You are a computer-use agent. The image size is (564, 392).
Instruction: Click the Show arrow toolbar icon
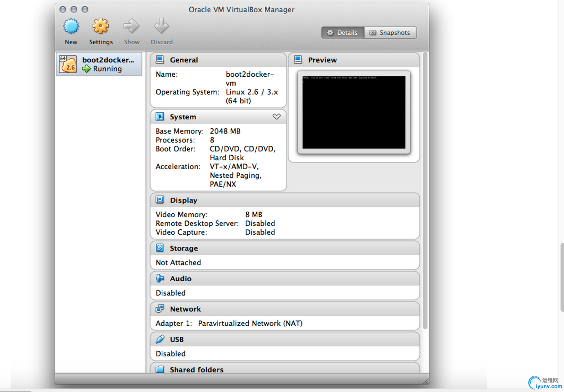[131, 26]
